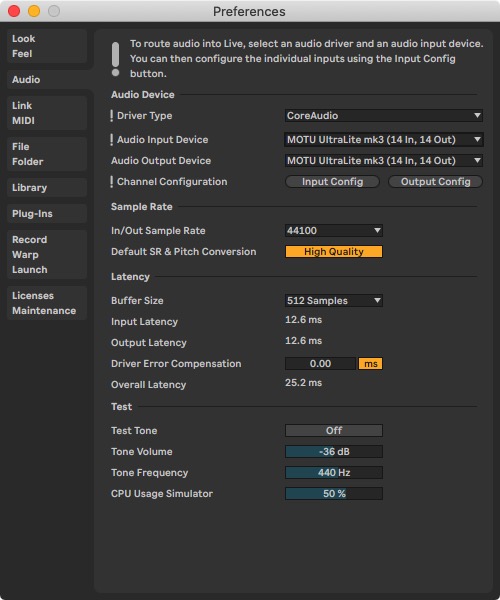Click the Output Config button

point(435,182)
